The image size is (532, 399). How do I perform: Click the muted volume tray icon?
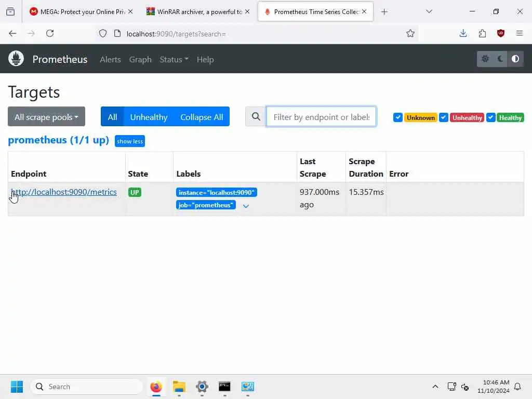point(465,387)
